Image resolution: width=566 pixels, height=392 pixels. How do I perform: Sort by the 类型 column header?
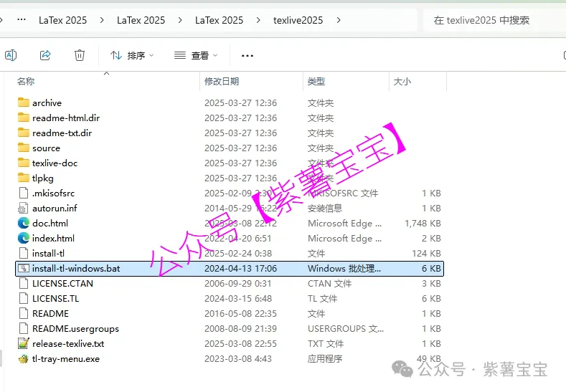click(316, 82)
